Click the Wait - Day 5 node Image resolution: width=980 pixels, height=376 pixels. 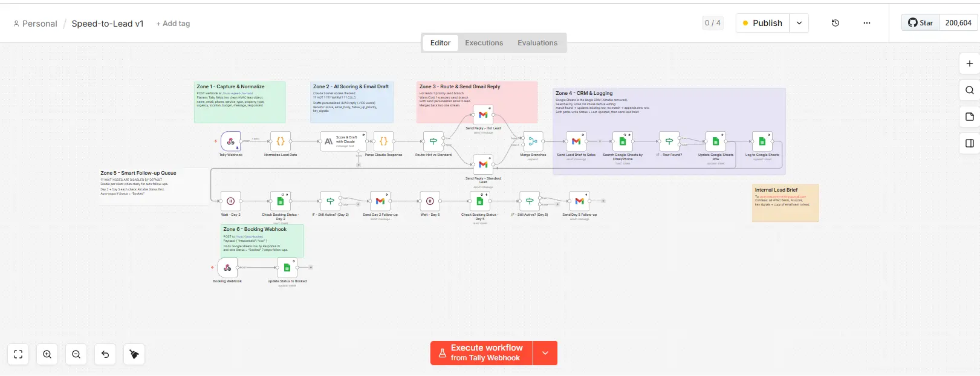(430, 201)
